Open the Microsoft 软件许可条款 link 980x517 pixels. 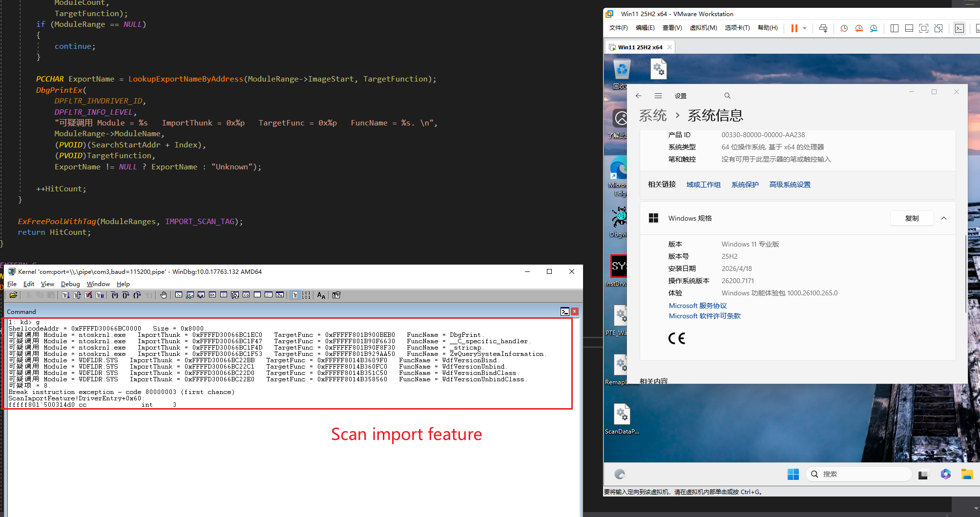click(x=705, y=316)
